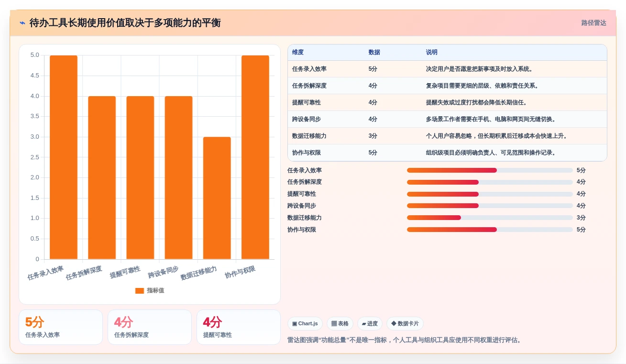Click the 4分 提醒可靠性 data card
This screenshot has width=626, height=364.
(x=239, y=327)
